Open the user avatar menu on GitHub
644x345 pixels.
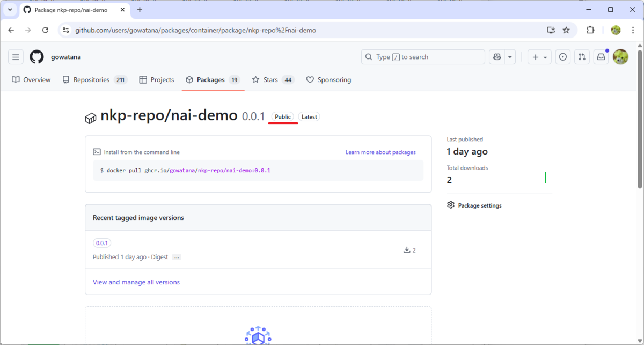[x=621, y=57]
